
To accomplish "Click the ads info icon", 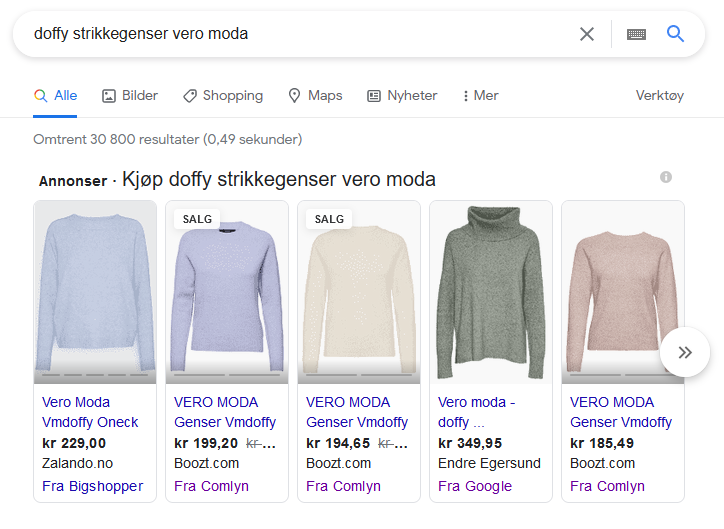I will pyautogui.click(x=665, y=177).
